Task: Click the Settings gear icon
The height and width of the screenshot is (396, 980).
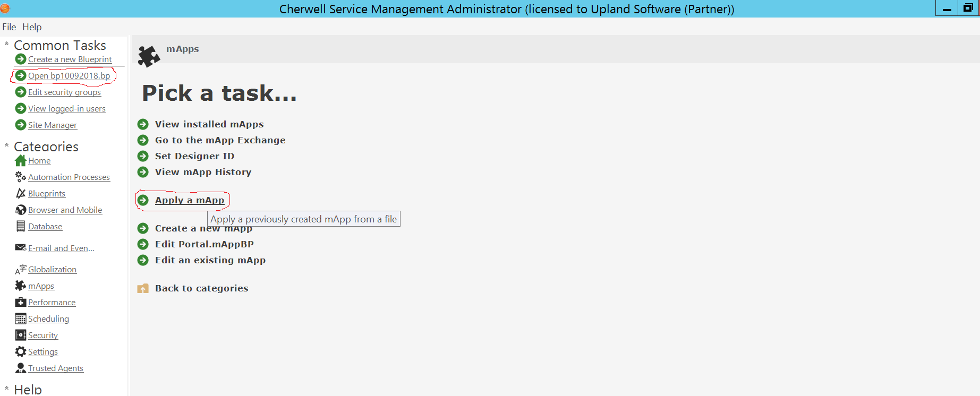Action: pyautogui.click(x=21, y=351)
